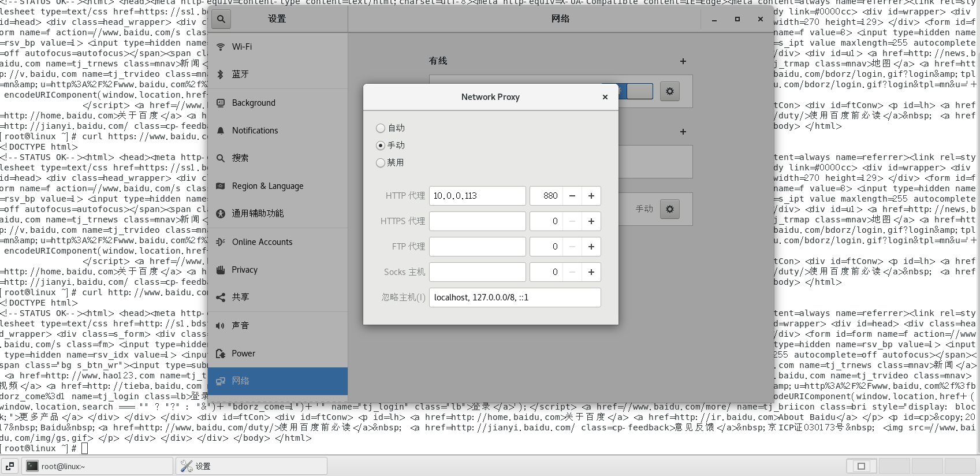
Task: Decrease the FTP proxy port
Action: tap(572, 247)
